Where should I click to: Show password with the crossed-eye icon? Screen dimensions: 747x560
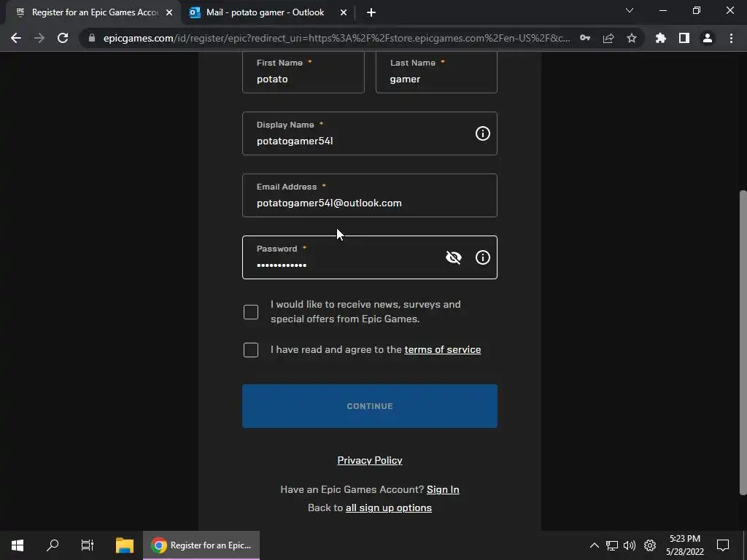(454, 257)
